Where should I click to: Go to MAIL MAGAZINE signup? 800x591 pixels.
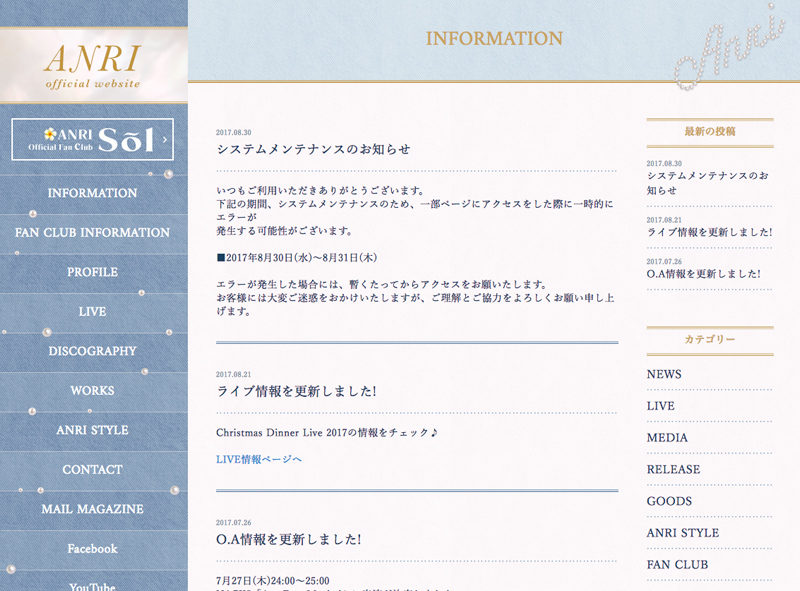(x=92, y=509)
